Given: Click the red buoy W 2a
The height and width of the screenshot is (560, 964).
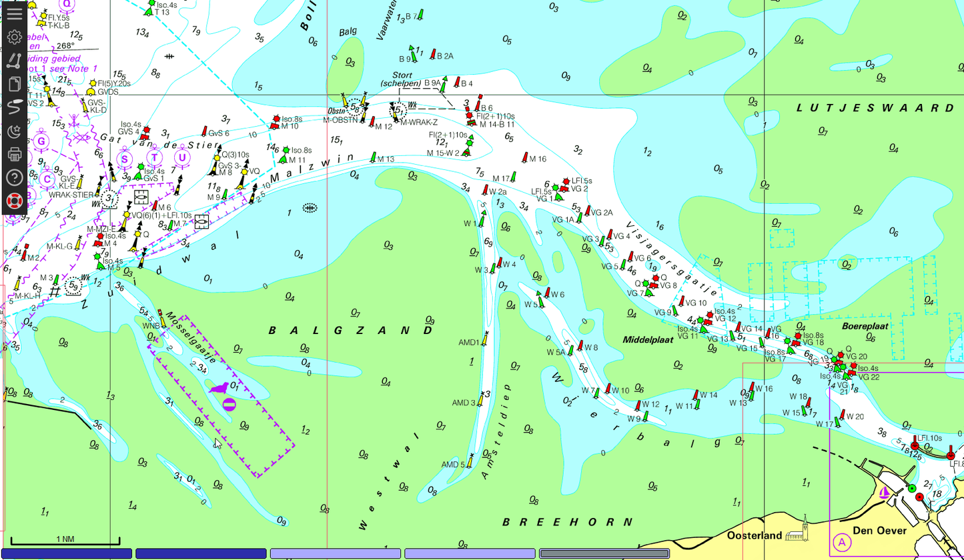Looking at the screenshot, I should click(x=485, y=191).
